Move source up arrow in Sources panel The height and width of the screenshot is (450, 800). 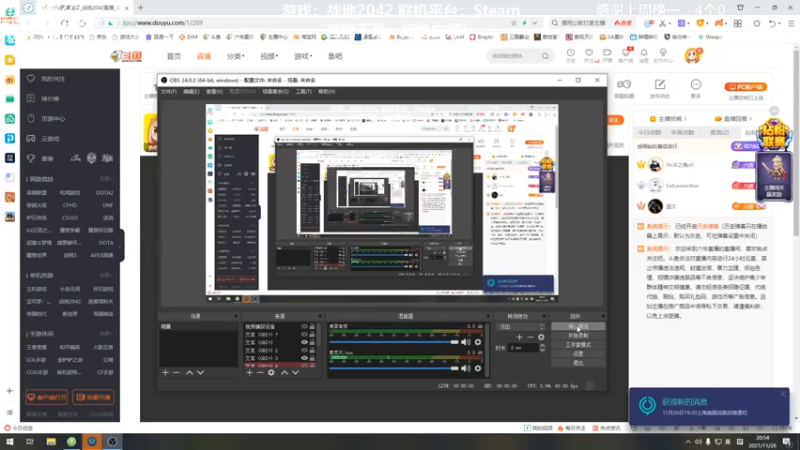coord(284,373)
